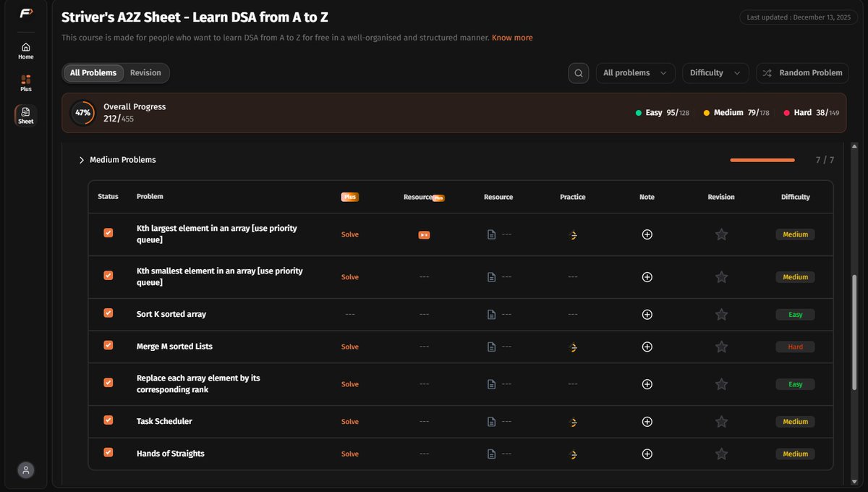Uncheck Kth largest element status checkbox
Viewport: 868px width, 492px height.
pos(109,233)
